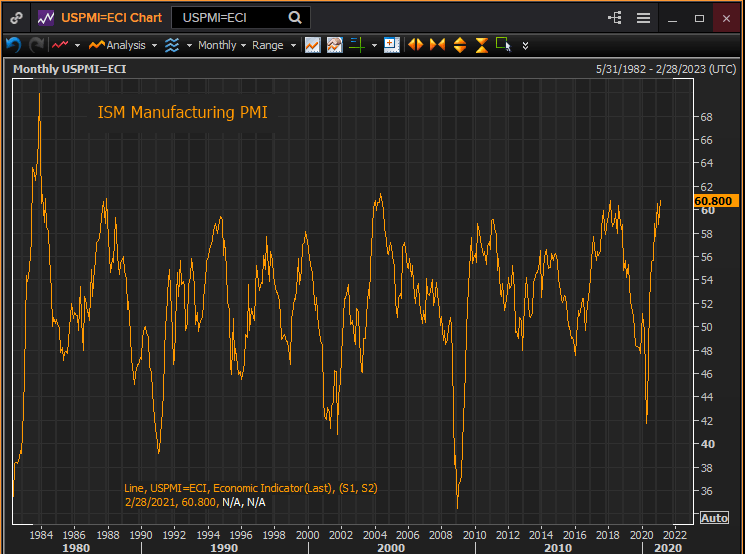Viewport: 745px width, 554px height.
Task: Click the link chain icon in title bar
Action: 16,18
